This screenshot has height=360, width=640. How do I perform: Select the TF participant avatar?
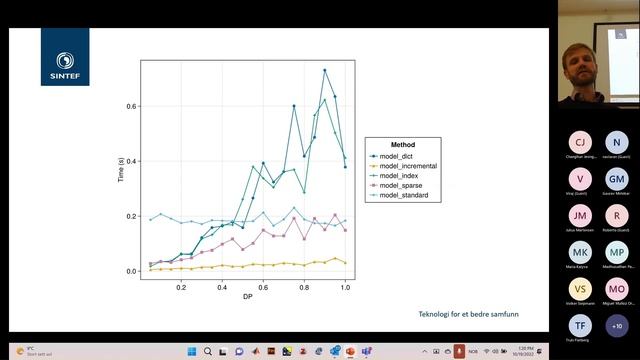pos(580,326)
